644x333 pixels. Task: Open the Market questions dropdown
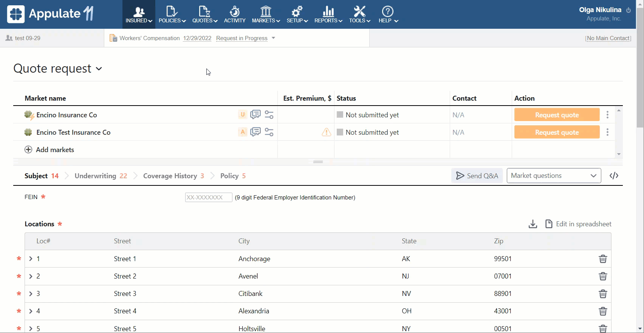553,176
